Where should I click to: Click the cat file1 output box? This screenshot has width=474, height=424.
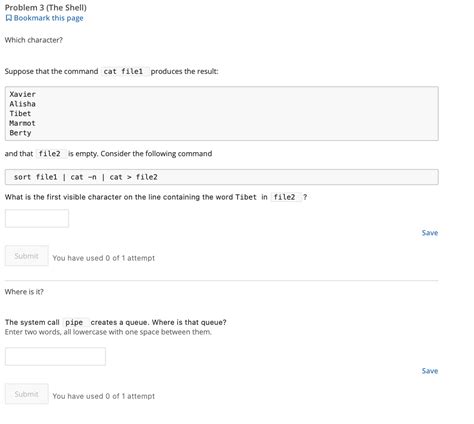coord(222,113)
